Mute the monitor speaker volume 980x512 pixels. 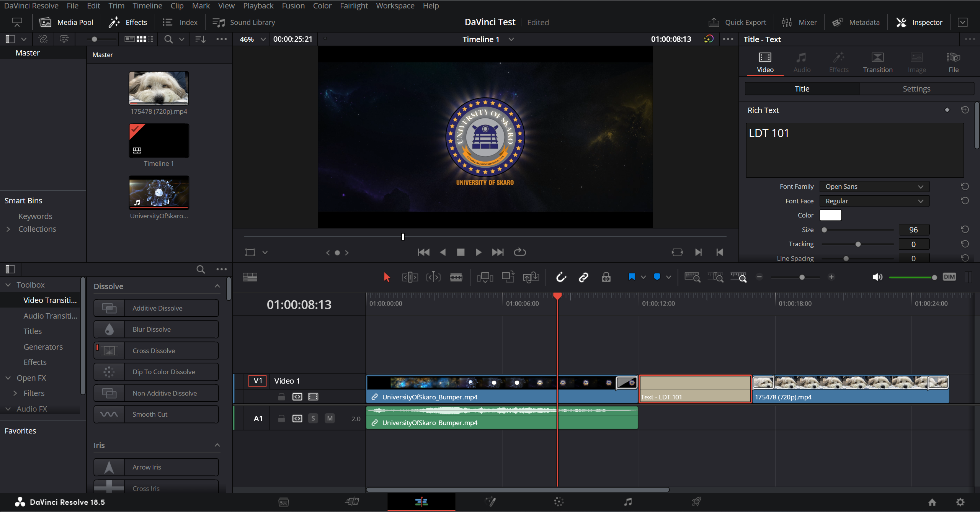point(877,277)
